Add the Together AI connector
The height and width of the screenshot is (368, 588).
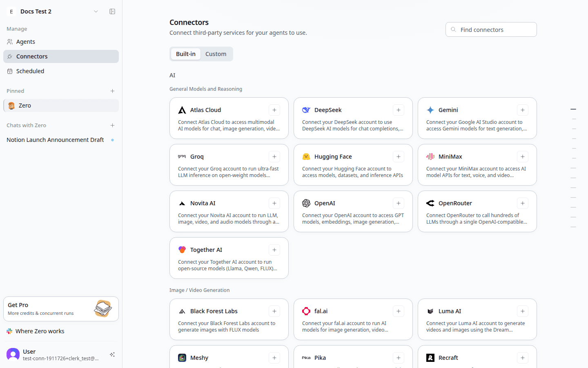(274, 250)
